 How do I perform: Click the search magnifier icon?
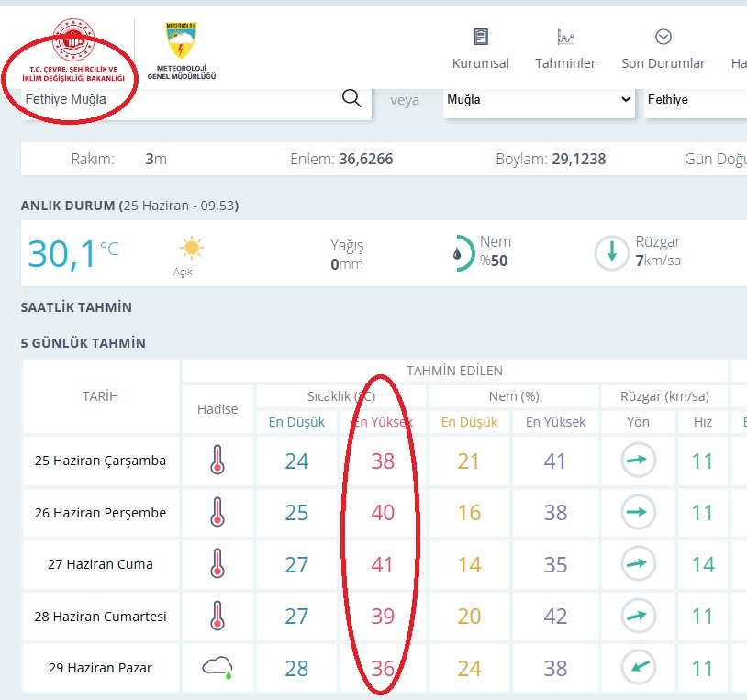click(x=351, y=99)
